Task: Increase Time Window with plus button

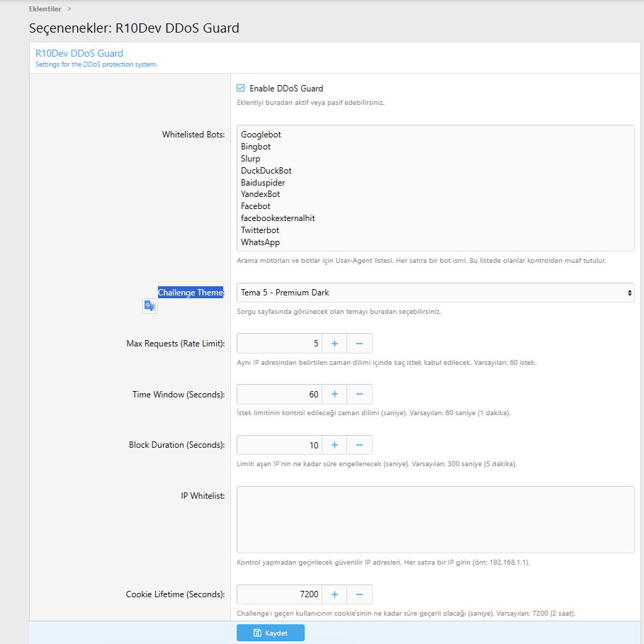Action: point(334,395)
